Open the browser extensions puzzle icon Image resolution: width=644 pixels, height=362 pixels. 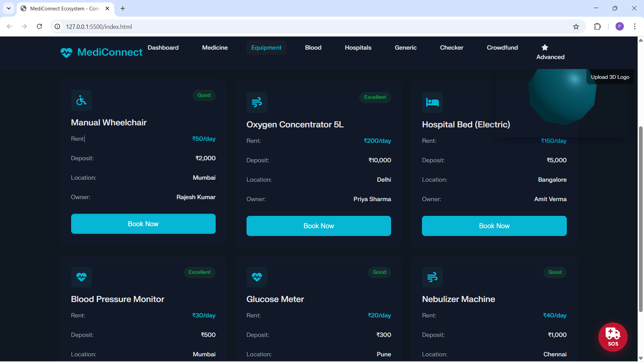point(597,26)
